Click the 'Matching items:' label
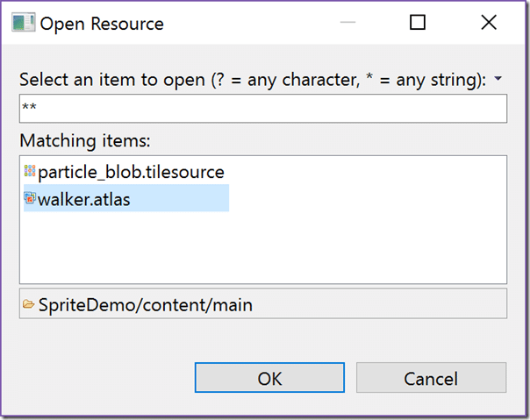 tap(85, 140)
